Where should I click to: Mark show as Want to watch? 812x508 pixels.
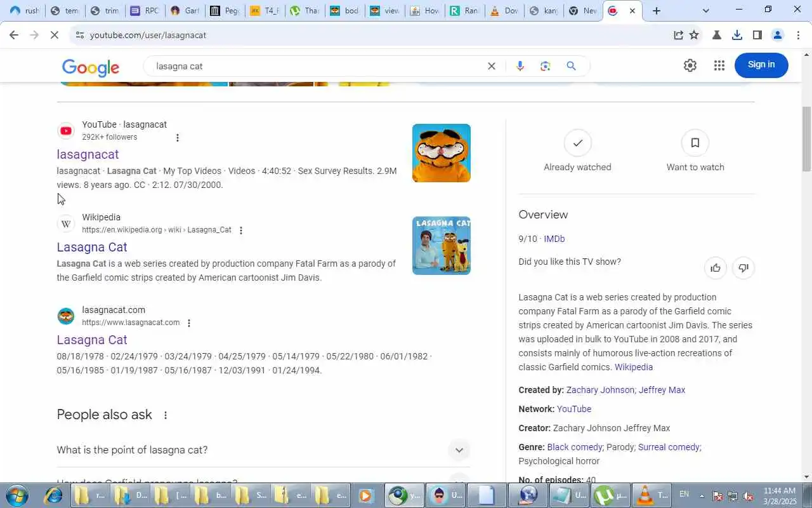[x=695, y=151]
